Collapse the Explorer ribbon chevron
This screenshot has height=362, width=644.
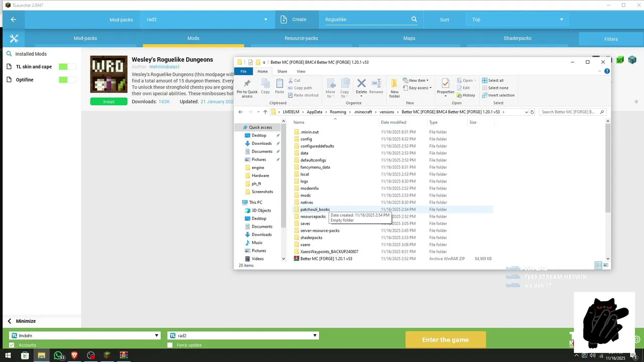click(600, 71)
